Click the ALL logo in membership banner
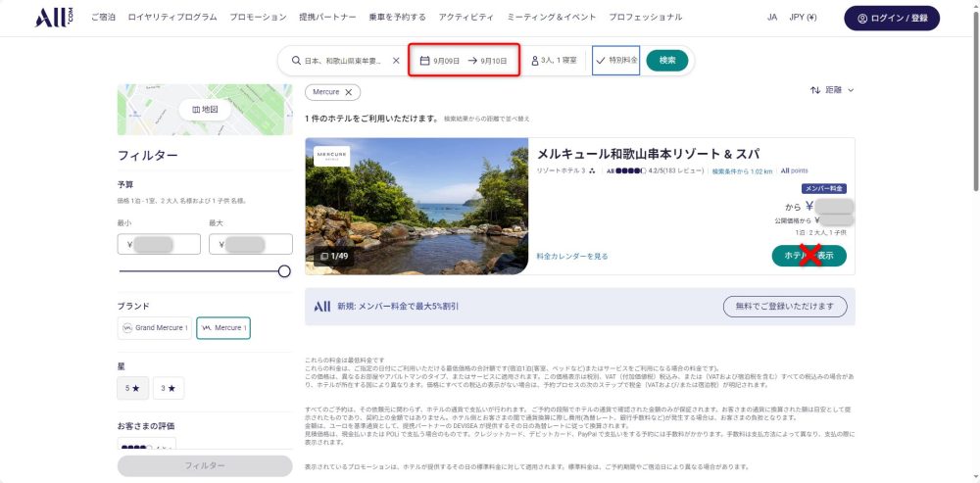Image resolution: width=980 pixels, height=483 pixels. [321, 307]
